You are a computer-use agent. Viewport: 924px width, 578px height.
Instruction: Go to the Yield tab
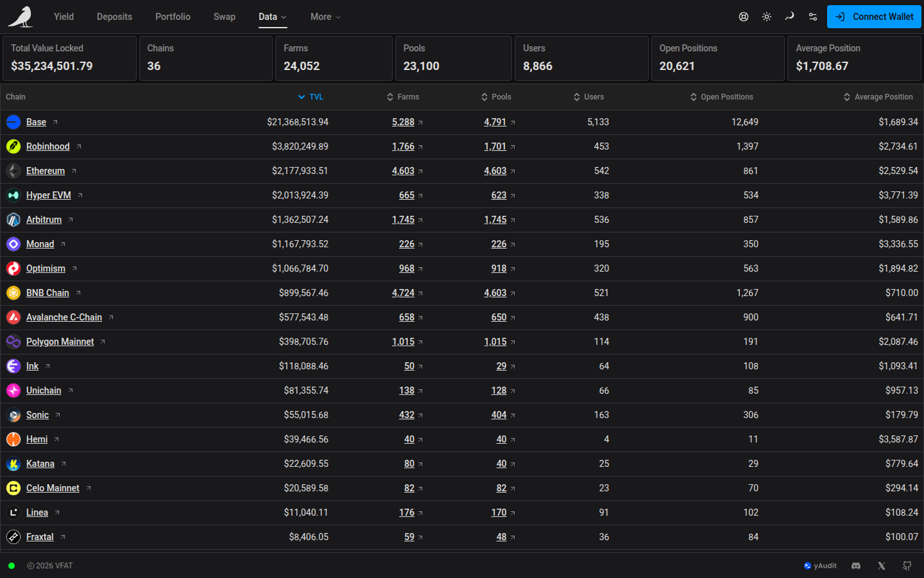coord(64,17)
